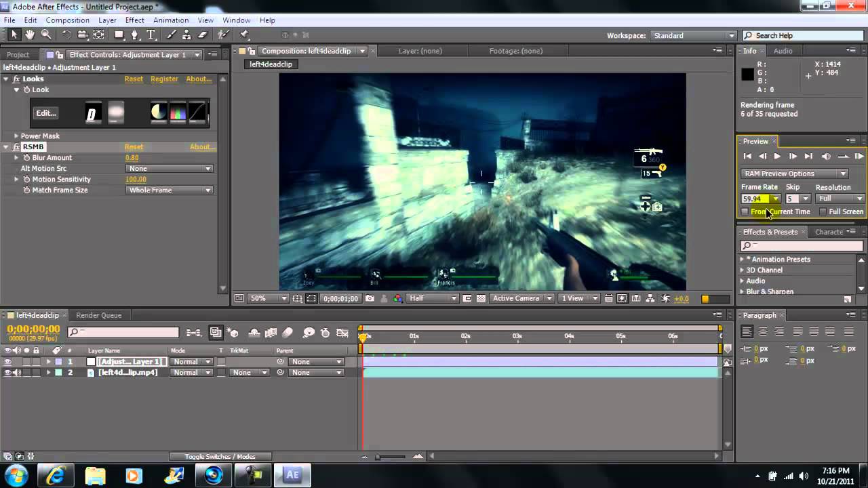The height and width of the screenshot is (488, 868).
Task: Enable the From Current Time checkbox
Action: click(745, 212)
